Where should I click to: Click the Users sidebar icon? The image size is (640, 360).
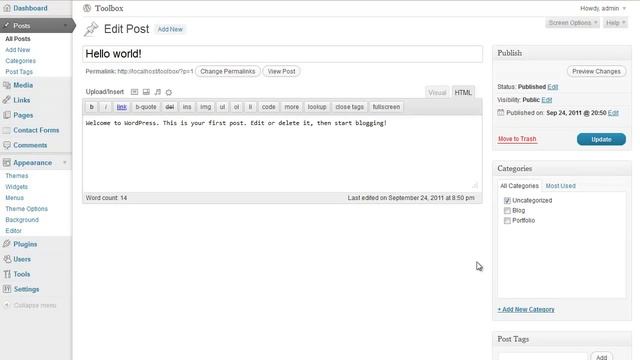(x=7, y=259)
